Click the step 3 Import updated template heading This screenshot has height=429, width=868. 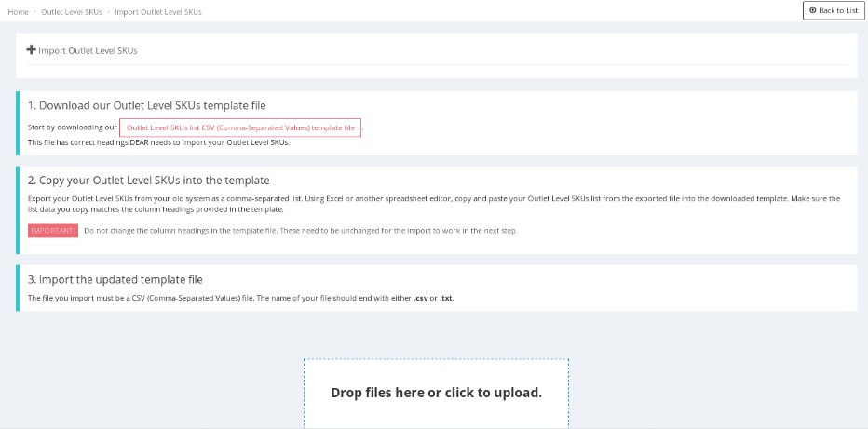(x=115, y=279)
